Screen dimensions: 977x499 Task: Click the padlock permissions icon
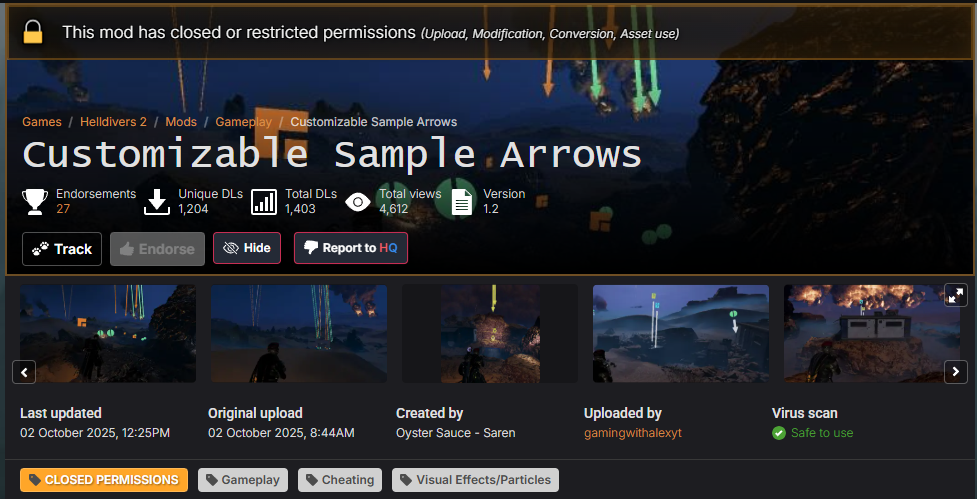33,32
